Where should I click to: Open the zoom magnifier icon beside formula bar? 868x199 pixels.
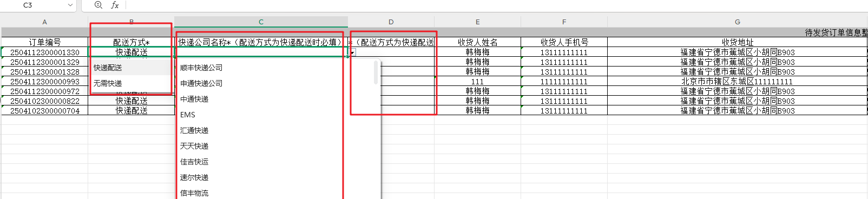point(98,5)
